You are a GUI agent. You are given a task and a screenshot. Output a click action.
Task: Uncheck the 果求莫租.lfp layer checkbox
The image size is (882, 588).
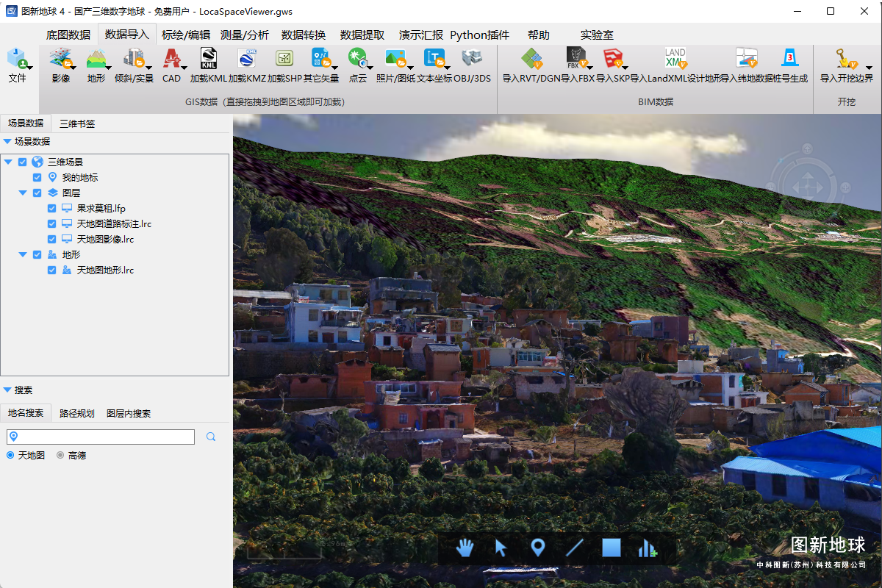[x=51, y=209]
